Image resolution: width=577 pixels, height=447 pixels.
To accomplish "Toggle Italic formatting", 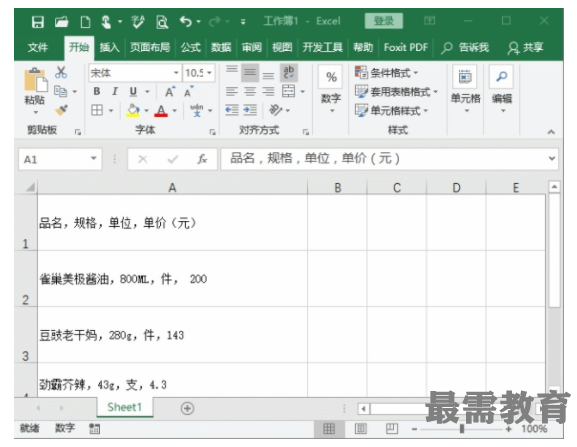I will click(x=115, y=91).
